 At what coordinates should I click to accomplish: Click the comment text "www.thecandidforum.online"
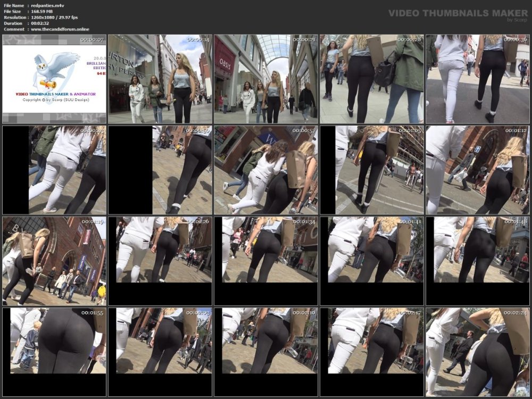click(60, 29)
